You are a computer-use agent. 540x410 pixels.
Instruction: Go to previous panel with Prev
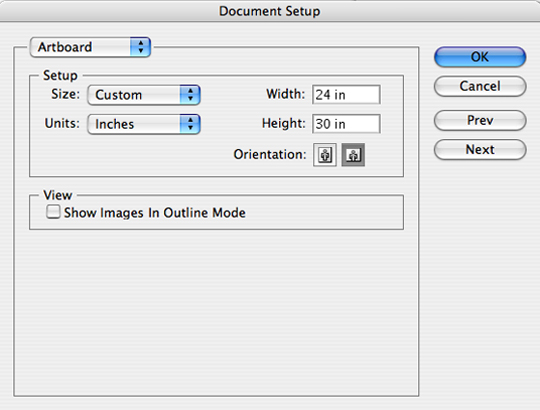coord(480,120)
